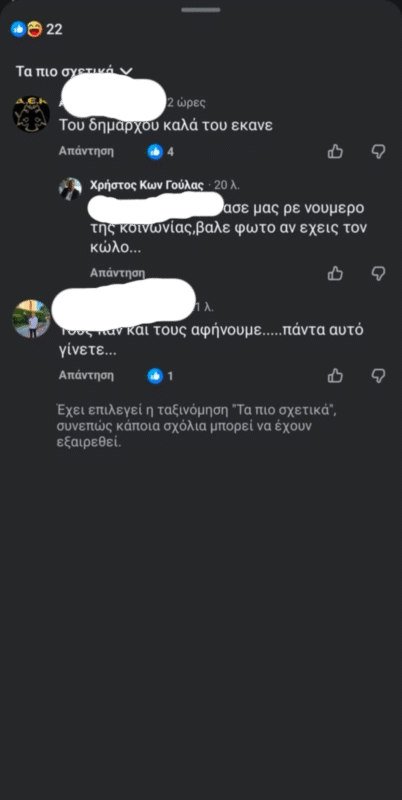The image size is (402, 800).
Task: Open Χρήστος Κων Γούλας profile name
Action: coord(146,185)
